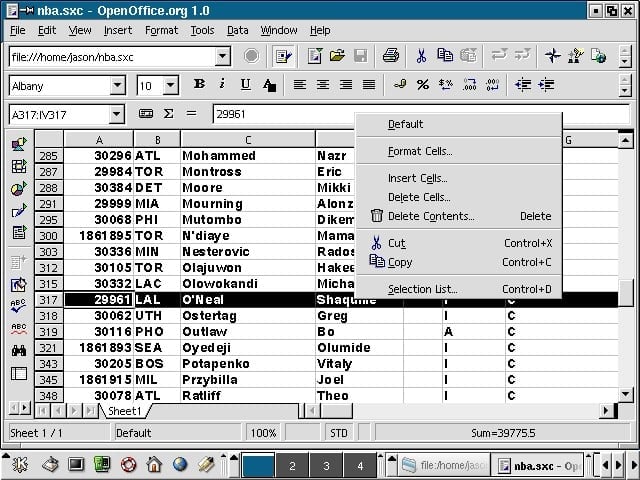Select column C header
The image size is (640, 480).
[248, 140]
